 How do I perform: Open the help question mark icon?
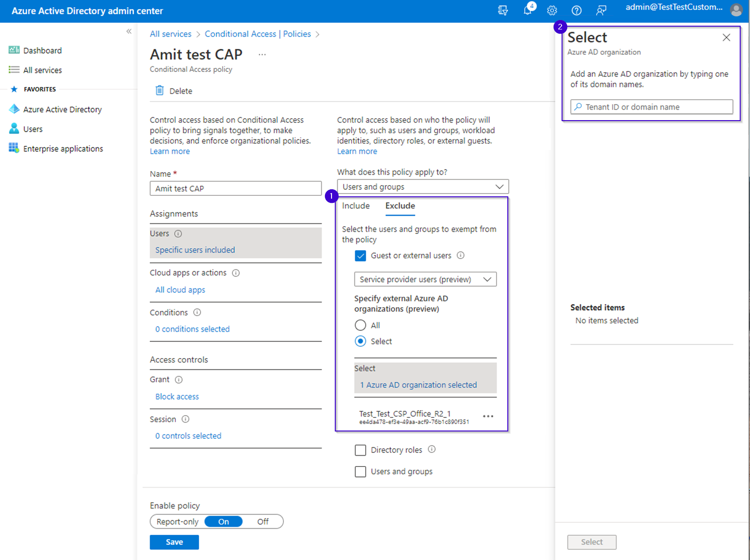click(577, 10)
